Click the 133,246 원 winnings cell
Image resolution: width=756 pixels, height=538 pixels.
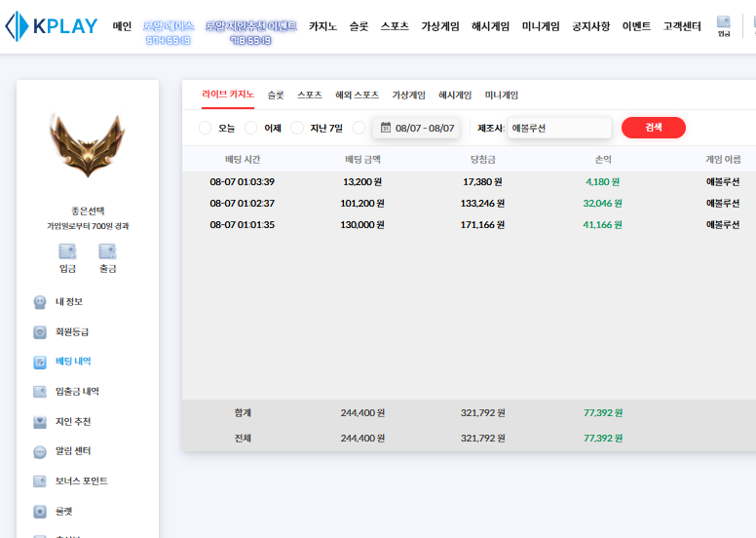(482, 203)
